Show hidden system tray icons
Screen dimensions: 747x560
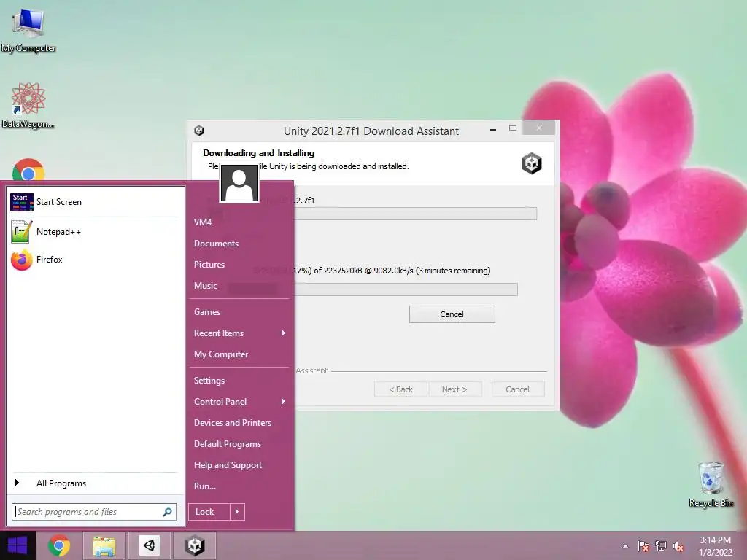click(625, 546)
